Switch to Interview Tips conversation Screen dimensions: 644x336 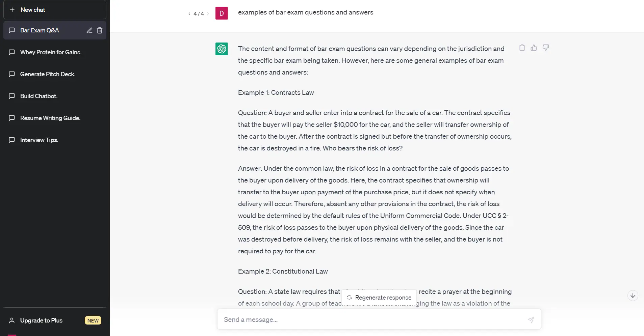coord(39,140)
